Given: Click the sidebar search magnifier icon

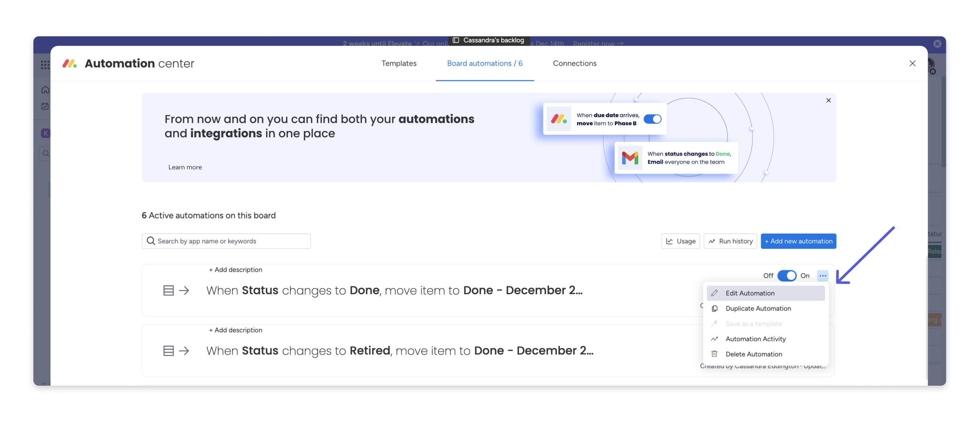Looking at the screenshot, I should click(x=46, y=153).
